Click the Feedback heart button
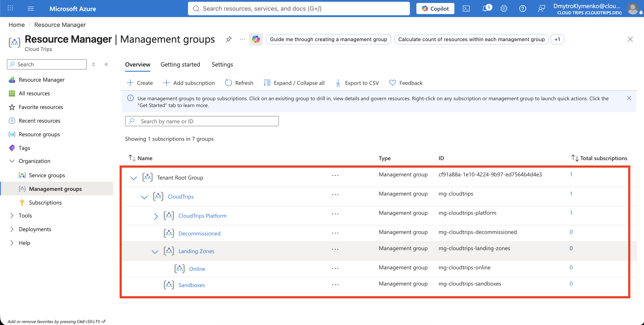 click(x=406, y=83)
